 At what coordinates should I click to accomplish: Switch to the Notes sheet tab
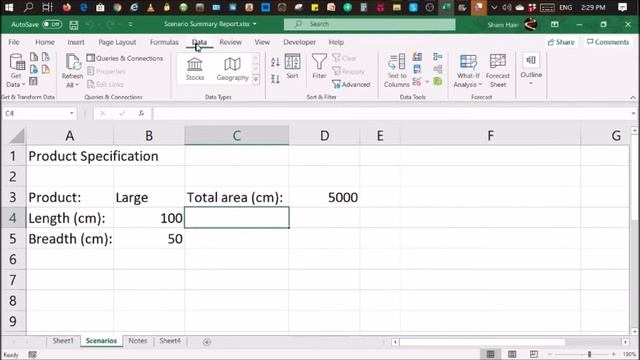(138, 341)
